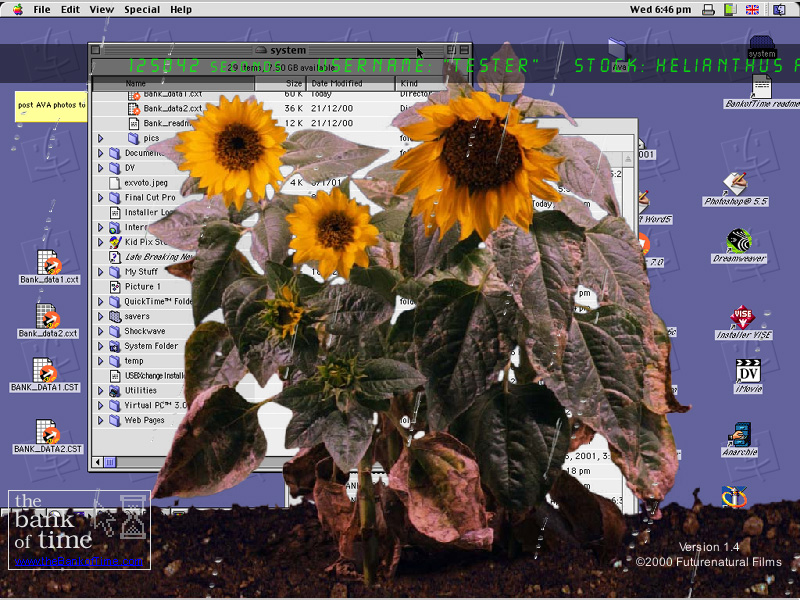Expand the System Folder triangle
The width and height of the screenshot is (800, 600).
[101, 346]
